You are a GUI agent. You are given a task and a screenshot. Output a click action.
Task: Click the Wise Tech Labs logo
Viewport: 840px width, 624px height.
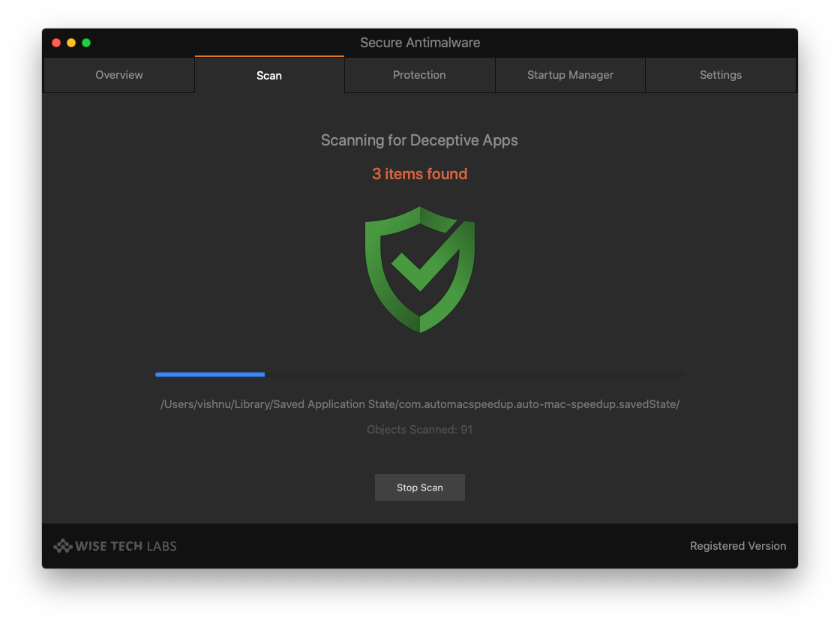coord(115,546)
